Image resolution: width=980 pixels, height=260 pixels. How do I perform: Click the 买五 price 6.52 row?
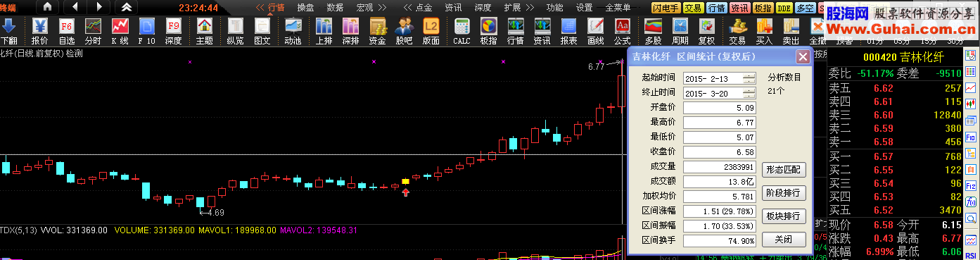[896, 209]
